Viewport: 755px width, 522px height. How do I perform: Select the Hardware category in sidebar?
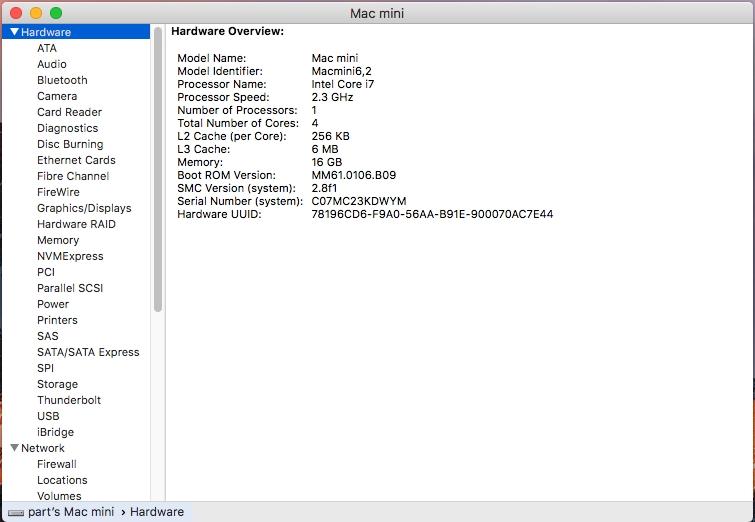coord(76,32)
